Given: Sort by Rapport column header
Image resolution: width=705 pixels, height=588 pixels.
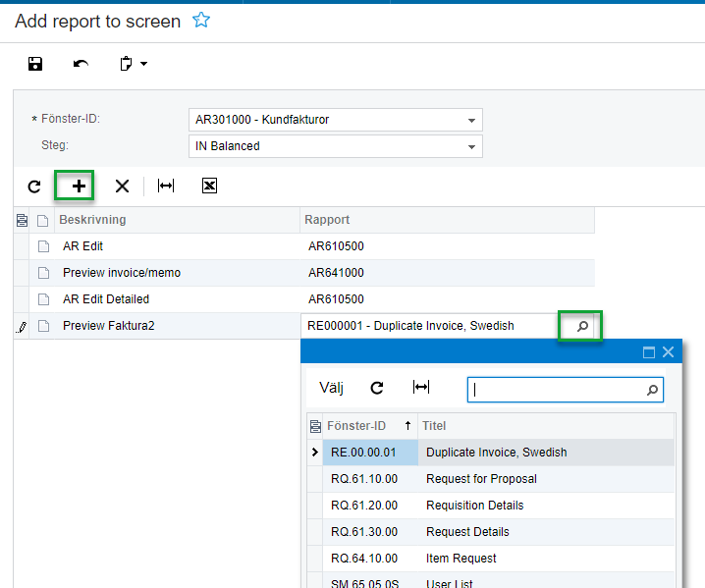Looking at the screenshot, I should [x=448, y=220].
